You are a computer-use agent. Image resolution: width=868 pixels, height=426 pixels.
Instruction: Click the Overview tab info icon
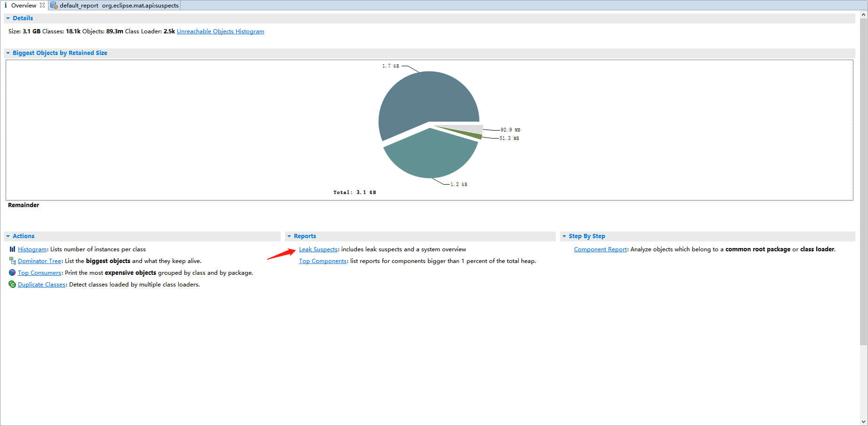pyautogui.click(x=6, y=5)
